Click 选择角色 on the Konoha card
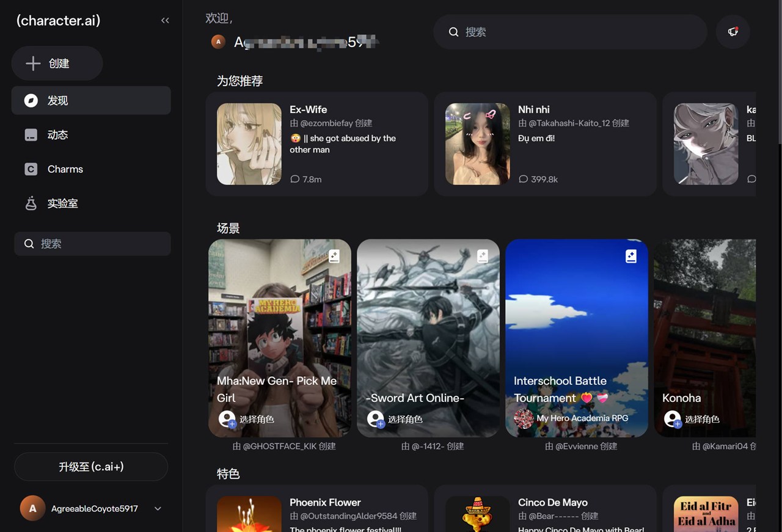This screenshot has height=532, width=782. pos(702,420)
